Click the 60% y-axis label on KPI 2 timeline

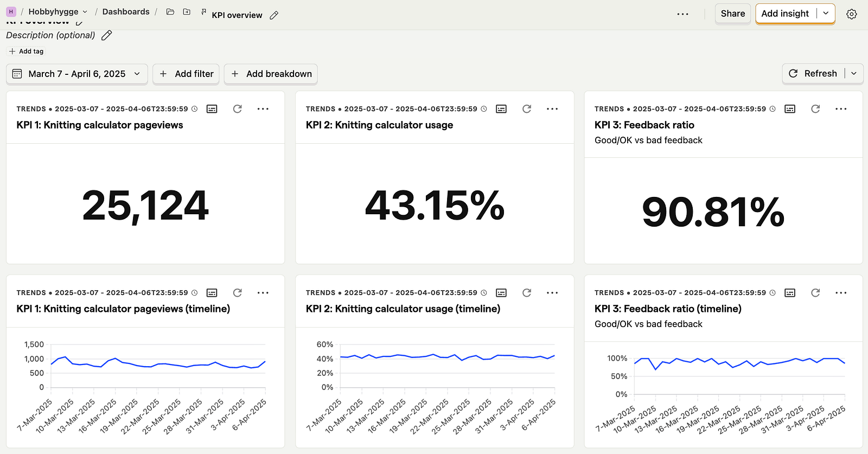point(325,344)
